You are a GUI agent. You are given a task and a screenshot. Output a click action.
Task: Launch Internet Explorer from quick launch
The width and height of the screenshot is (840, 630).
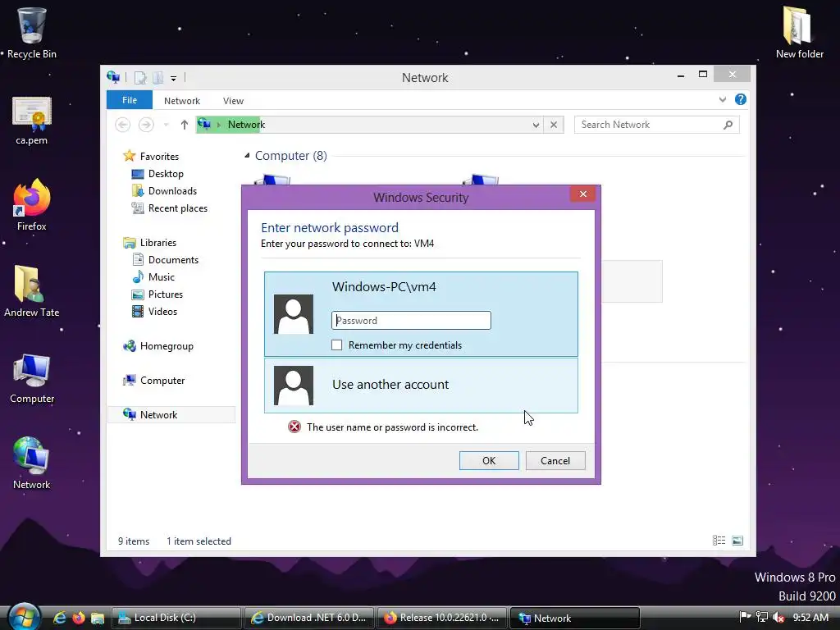click(59, 618)
